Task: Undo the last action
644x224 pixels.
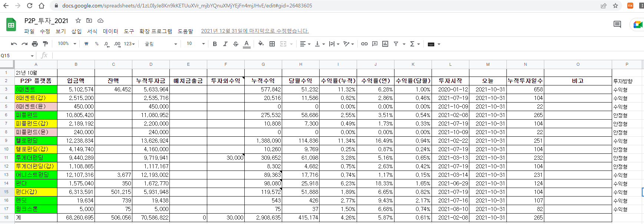Action: pos(14,44)
